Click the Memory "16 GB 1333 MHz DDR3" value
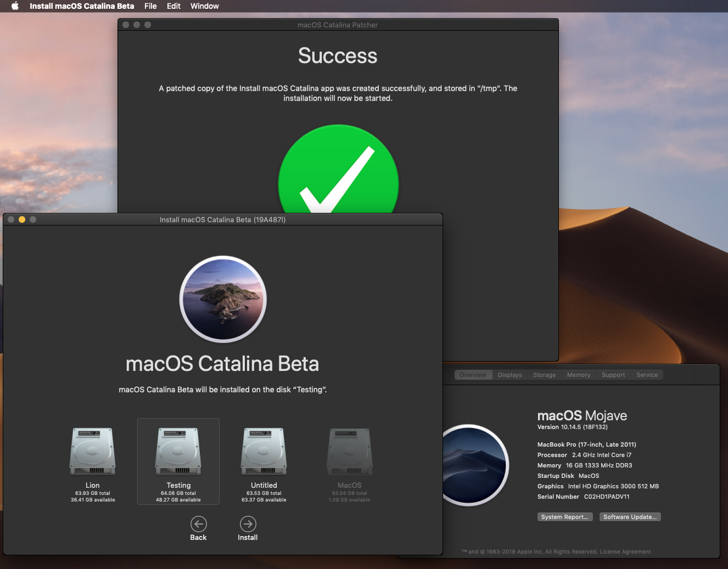The image size is (728, 569). click(599, 465)
